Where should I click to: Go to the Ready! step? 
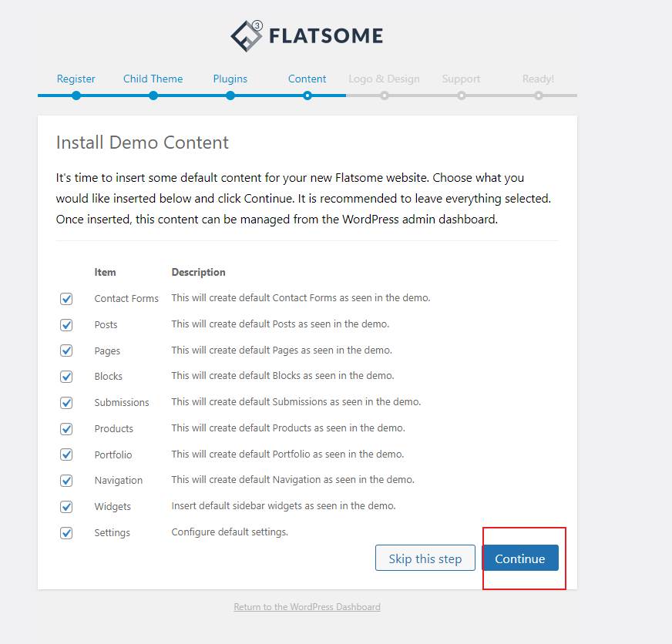pyautogui.click(x=538, y=79)
